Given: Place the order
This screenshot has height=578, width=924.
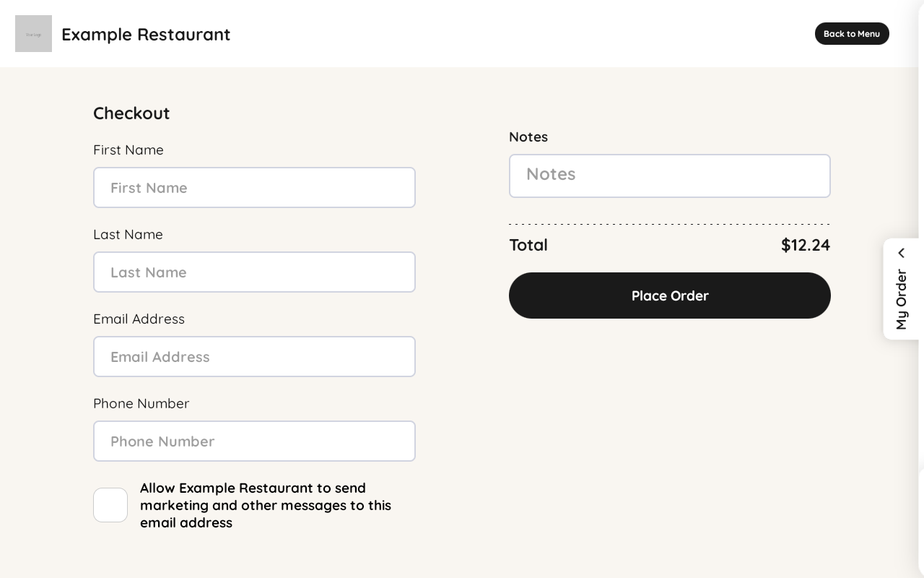Looking at the screenshot, I should click(x=670, y=296).
